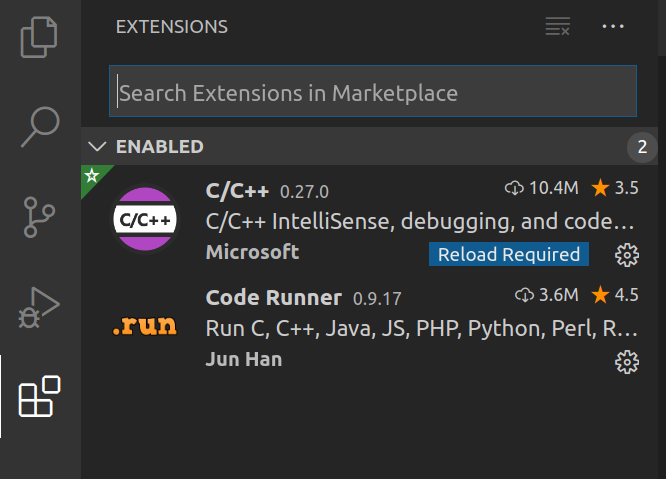Click the enabled extensions count badge
The height and width of the screenshot is (479, 666).
[642, 148]
